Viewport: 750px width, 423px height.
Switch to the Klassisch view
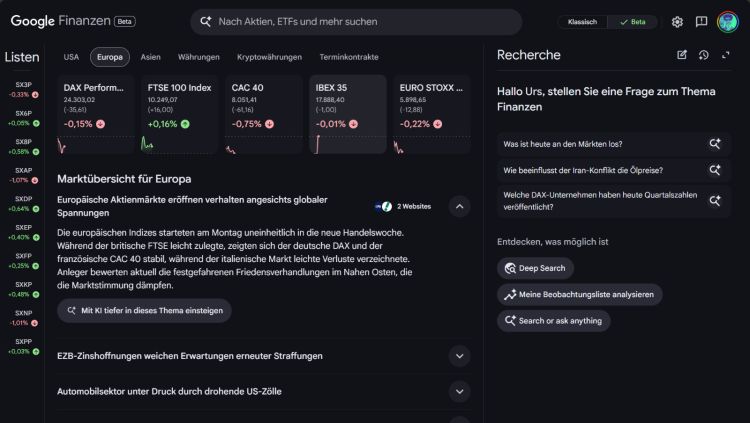582,22
